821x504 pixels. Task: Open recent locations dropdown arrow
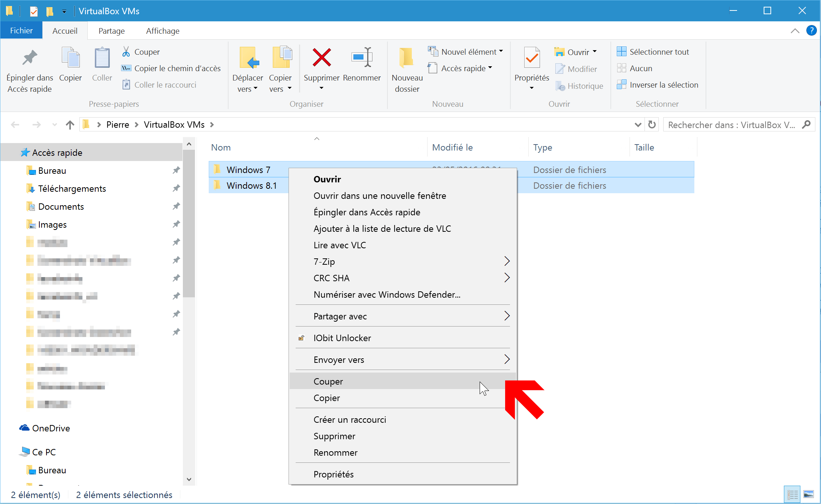(55, 125)
